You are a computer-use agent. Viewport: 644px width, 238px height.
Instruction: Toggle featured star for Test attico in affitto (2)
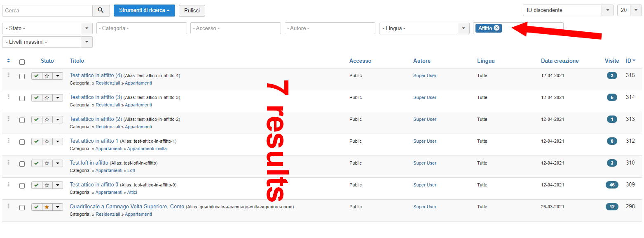click(x=47, y=120)
